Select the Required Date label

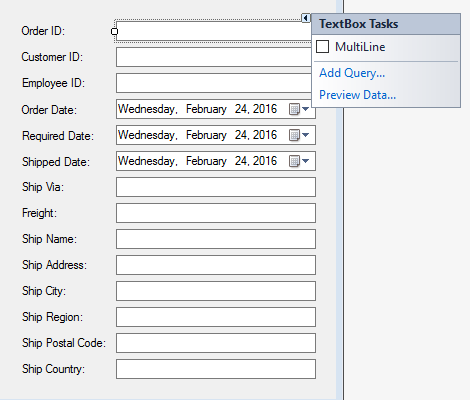click(58, 136)
